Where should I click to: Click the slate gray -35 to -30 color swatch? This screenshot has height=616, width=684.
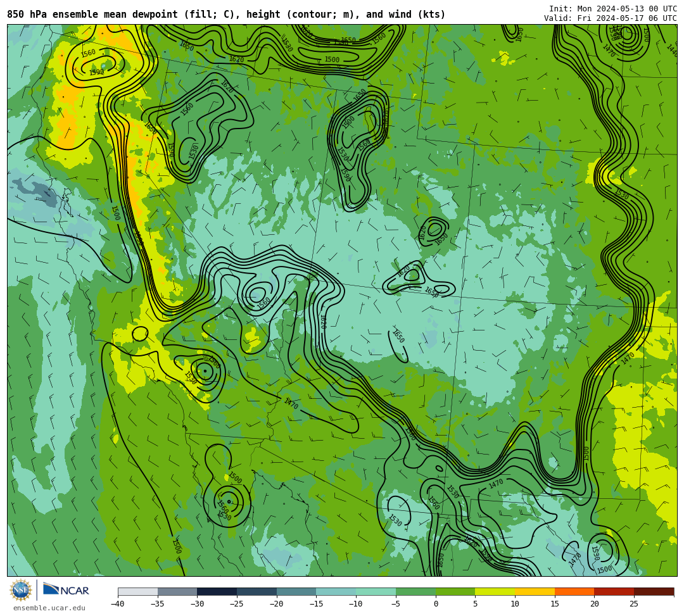177,591
